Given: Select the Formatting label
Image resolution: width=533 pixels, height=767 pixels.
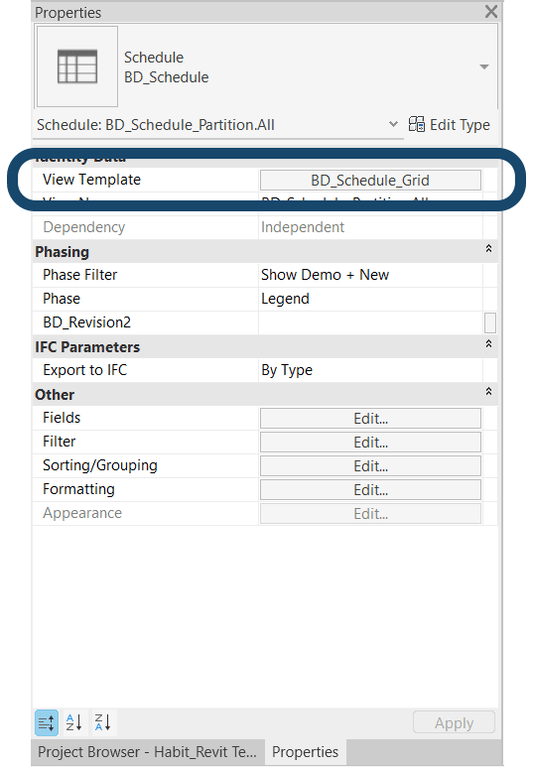Looking at the screenshot, I should click(x=79, y=489).
